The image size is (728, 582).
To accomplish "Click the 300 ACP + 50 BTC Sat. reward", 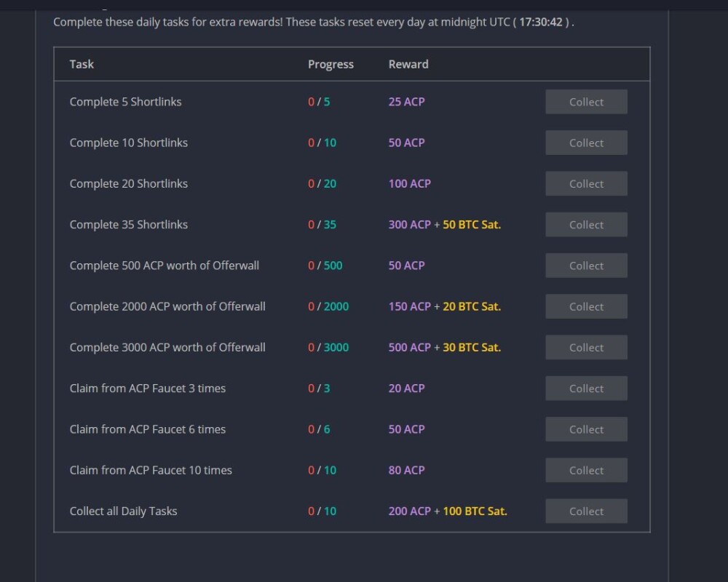I will [444, 225].
